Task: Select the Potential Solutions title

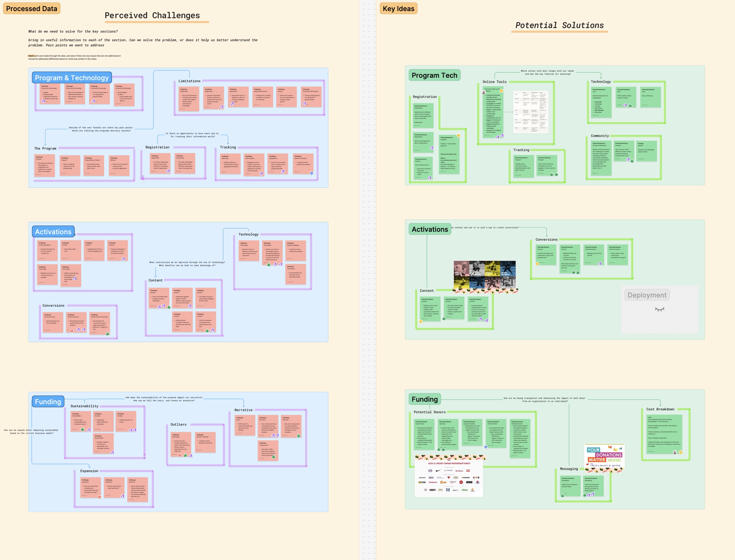Action: (560, 25)
